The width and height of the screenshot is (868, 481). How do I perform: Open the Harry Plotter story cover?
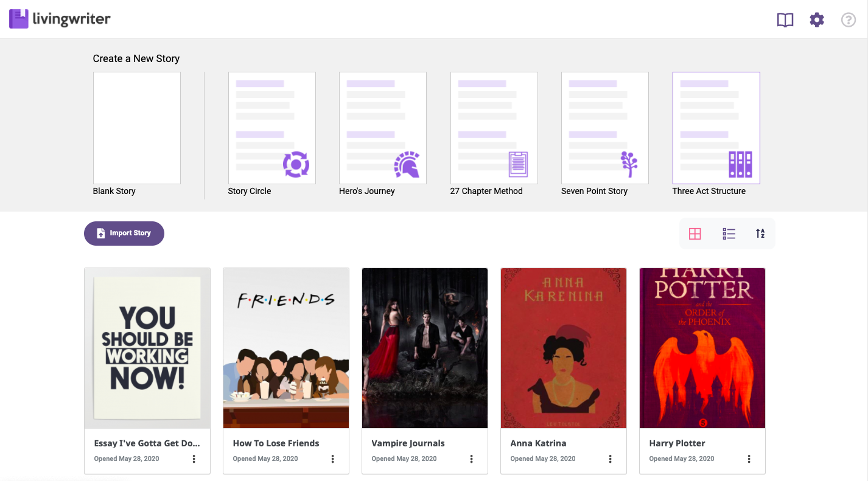702,348
